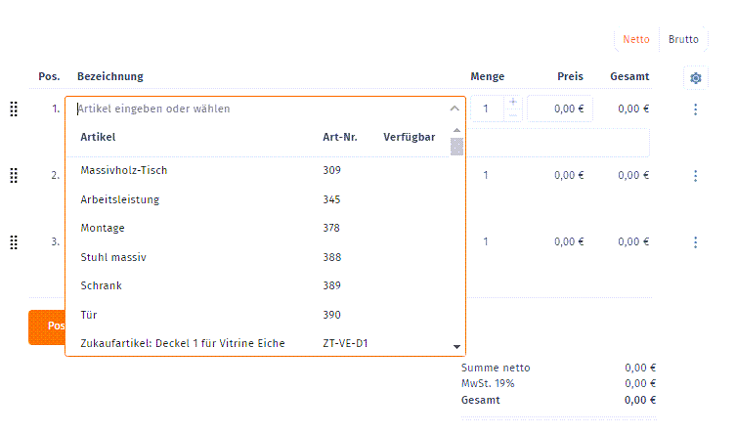Open the column settings gear icon
This screenshot has width=736, height=434.
(696, 78)
